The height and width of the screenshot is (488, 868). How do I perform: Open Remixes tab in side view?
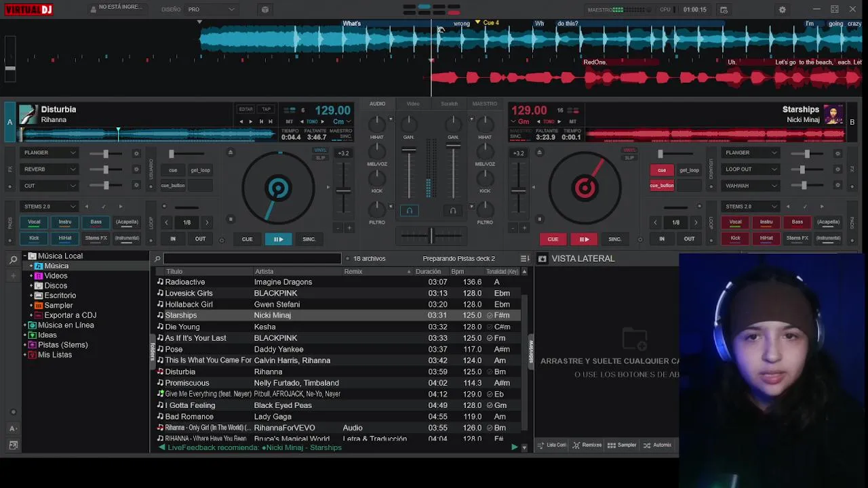pyautogui.click(x=587, y=445)
